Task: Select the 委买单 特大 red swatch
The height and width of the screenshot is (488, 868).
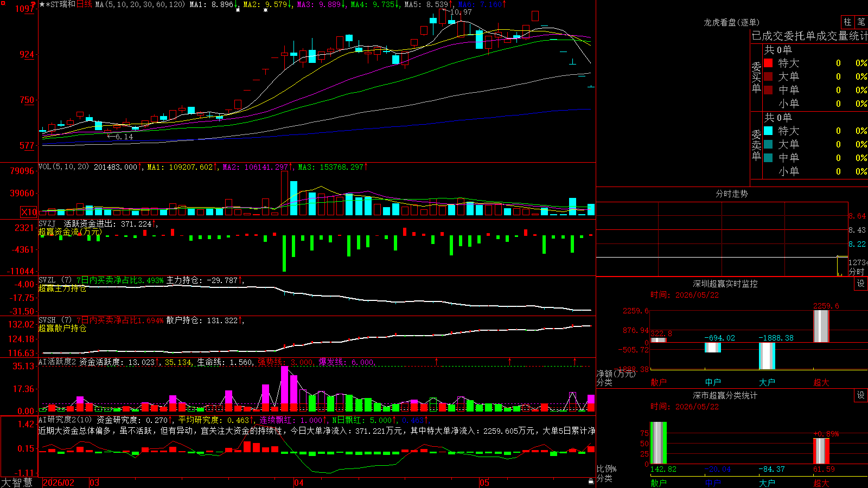Action: coord(768,63)
